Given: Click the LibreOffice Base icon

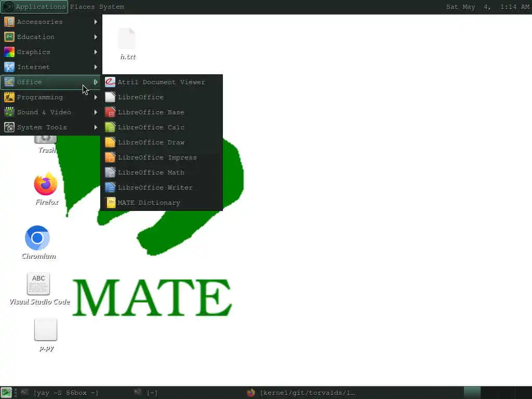Looking at the screenshot, I should 110,112.
